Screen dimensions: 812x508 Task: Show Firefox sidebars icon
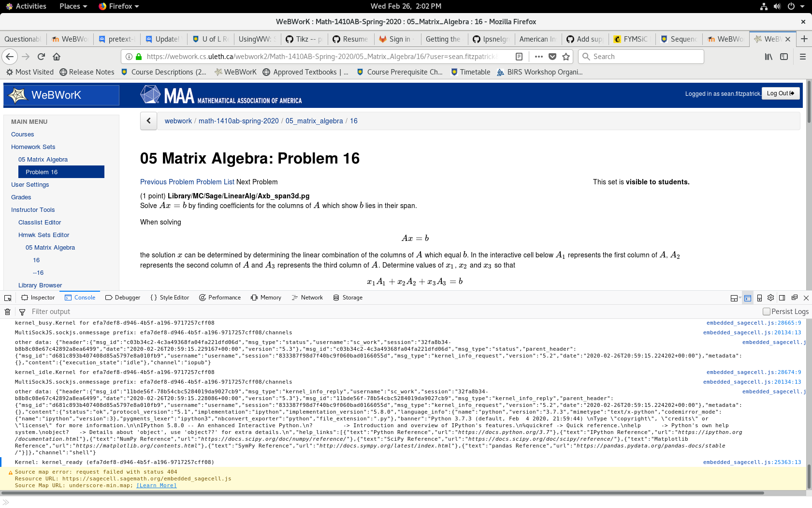pos(784,57)
